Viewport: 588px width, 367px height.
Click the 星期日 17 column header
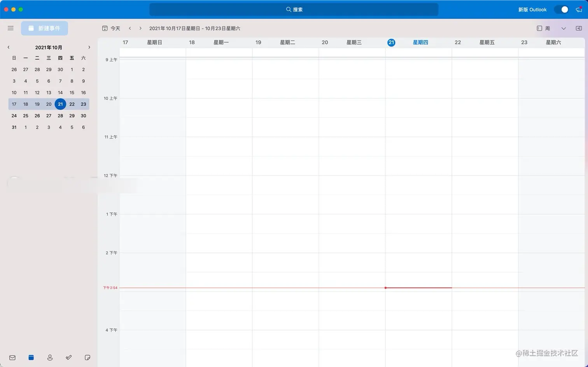pos(153,42)
